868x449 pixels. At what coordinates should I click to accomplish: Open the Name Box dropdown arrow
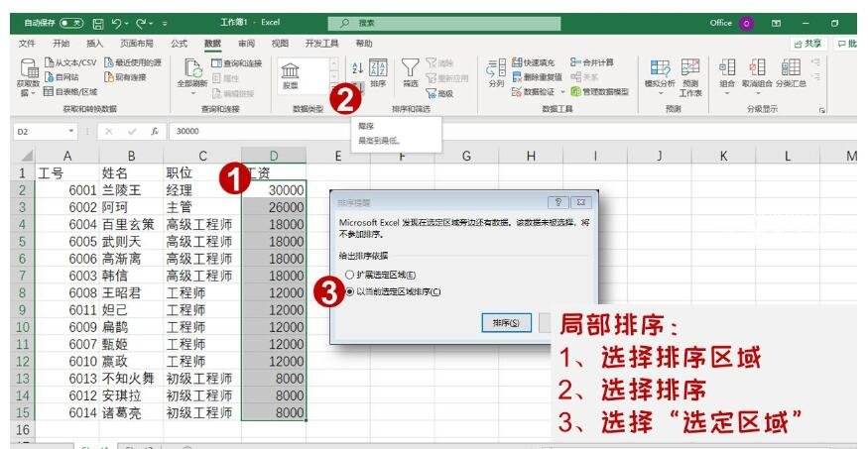pos(71,132)
